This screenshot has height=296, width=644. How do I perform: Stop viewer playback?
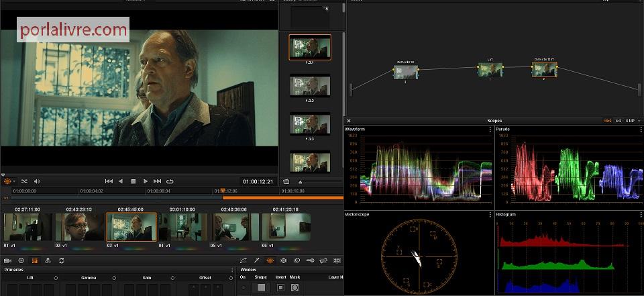(x=133, y=181)
